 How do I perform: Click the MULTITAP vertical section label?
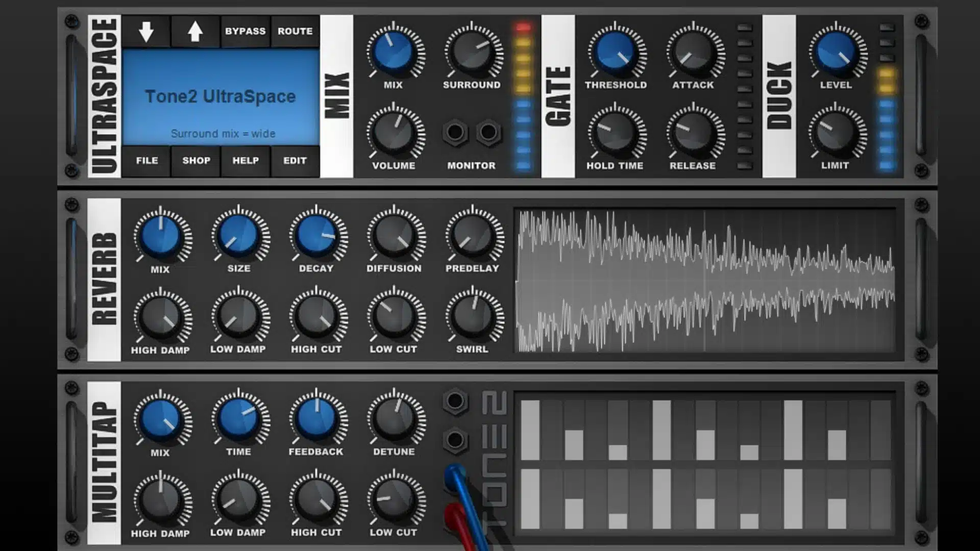click(x=104, y=463)
